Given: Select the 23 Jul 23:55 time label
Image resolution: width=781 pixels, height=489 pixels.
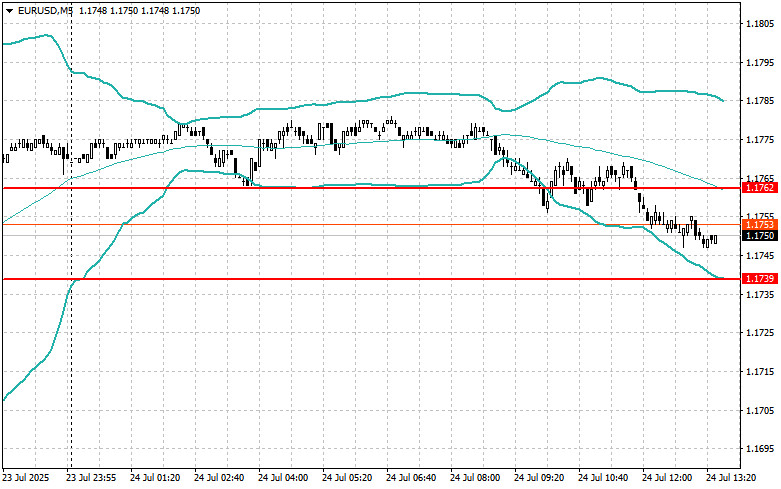Looking at the screenshot, I should pos(91,478).
